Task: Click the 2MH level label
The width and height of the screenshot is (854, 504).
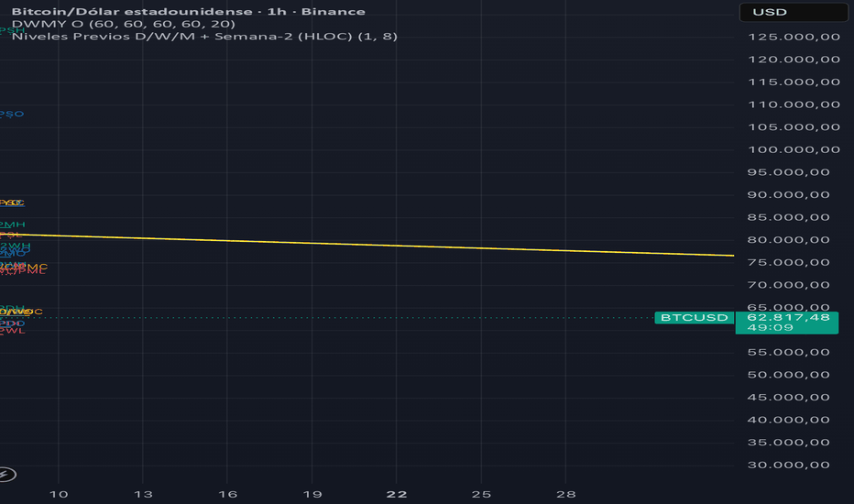Action: point(13,225)
